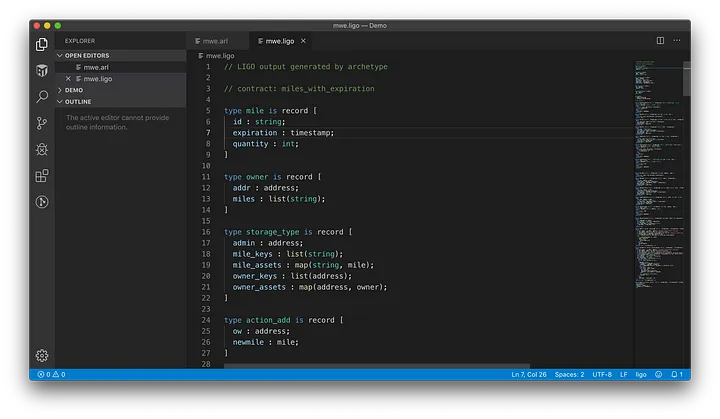The height and width of the screenshot is (419, 720).
Task: Click the cube icon in activity bar
Action: [42, 70]
